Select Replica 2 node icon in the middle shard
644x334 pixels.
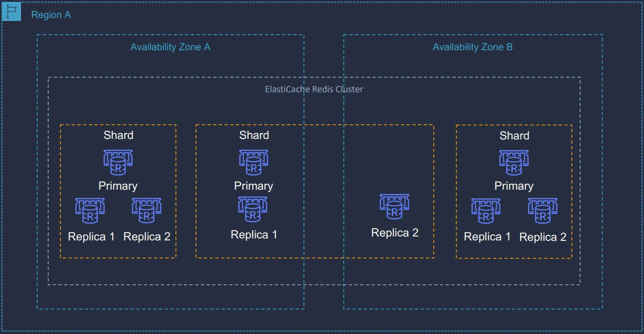point(394,207)
